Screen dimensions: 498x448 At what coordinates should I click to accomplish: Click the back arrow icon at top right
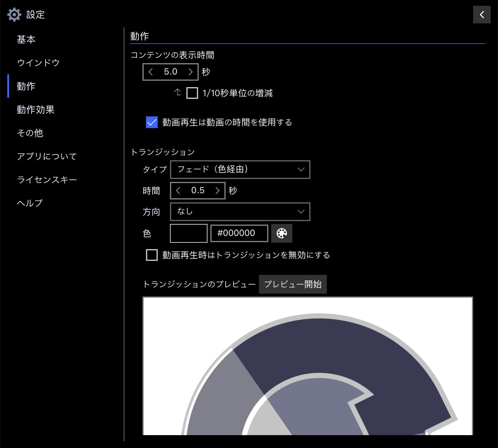pos(482,15)
